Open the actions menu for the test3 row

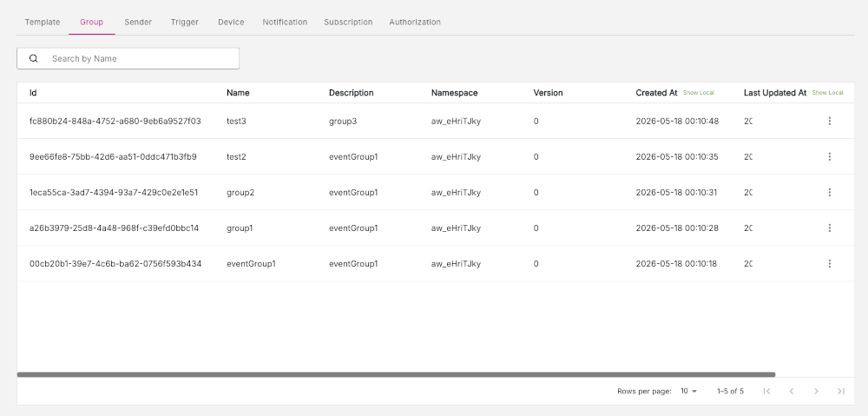(x=829, y=121)
